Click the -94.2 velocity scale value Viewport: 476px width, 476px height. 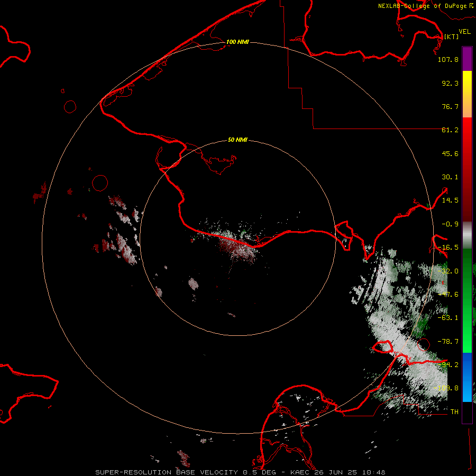point(448,365)
